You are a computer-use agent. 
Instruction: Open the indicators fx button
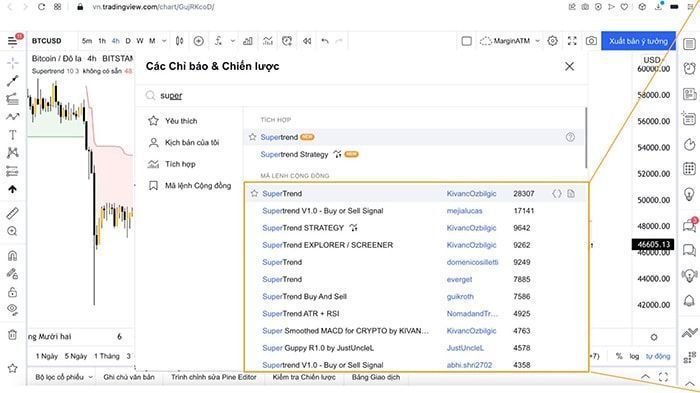(218, 41)
